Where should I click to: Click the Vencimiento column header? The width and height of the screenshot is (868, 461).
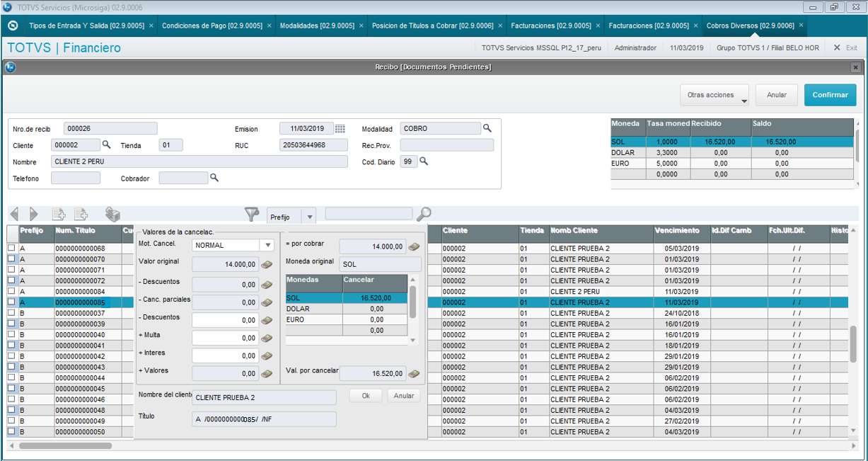coord(682,230)
